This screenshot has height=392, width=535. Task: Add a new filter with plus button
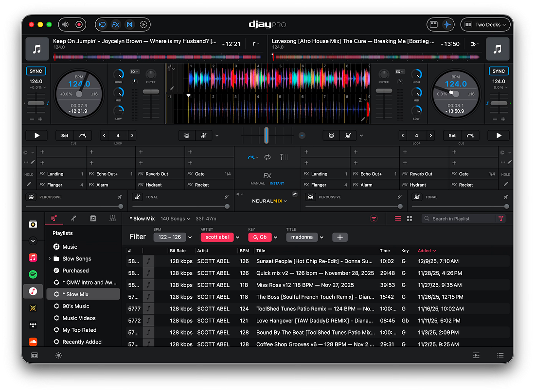click(x=340, y=237)
